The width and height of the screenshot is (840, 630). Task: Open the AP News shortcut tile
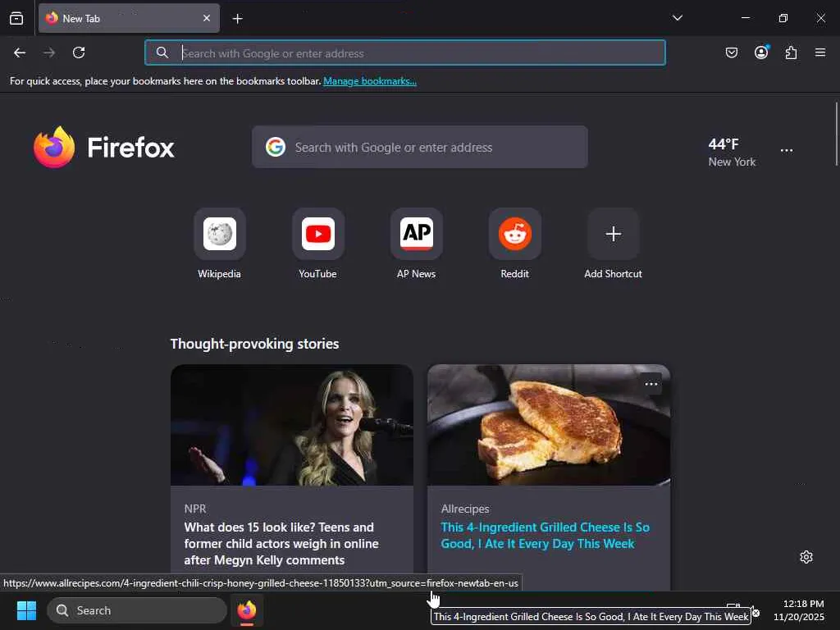click(416, 244)
